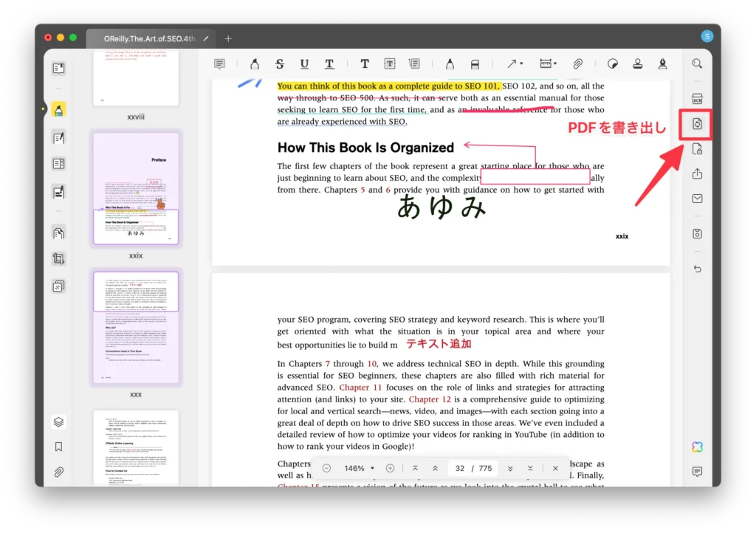Toggle Comment mode highlighter in left sidebar
The width and height of the screenshot is (756, 533).
coord(58,109)
